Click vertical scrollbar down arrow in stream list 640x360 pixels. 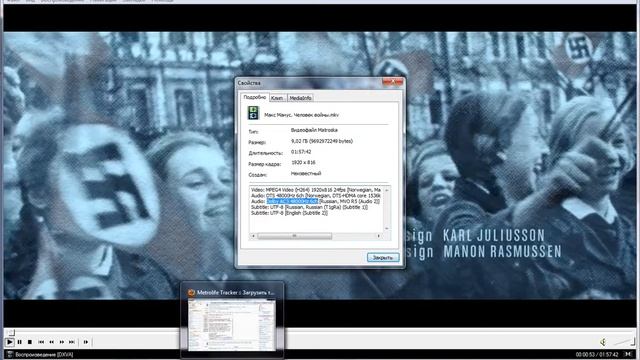[387, 229]
